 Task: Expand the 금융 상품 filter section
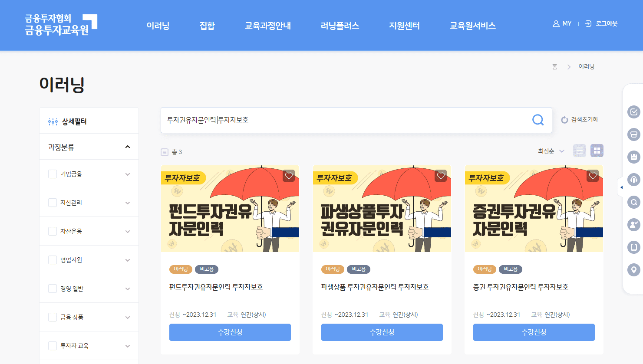127,317
